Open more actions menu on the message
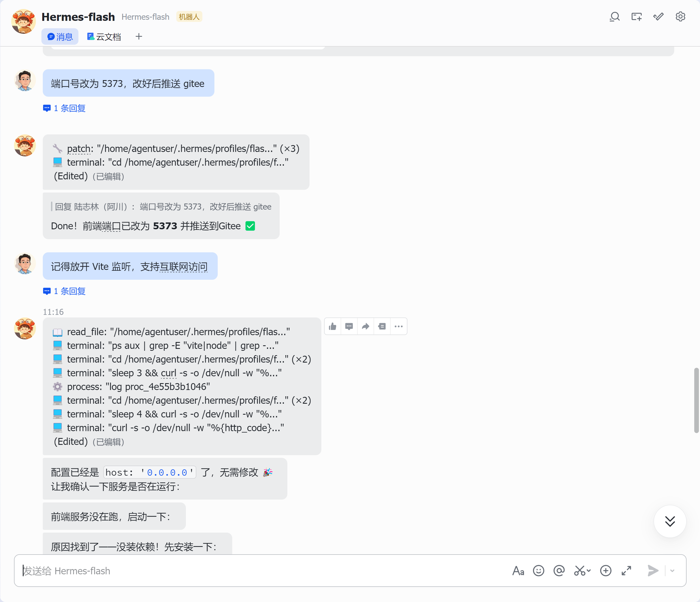This screenshot has height=602, width=700. [399, 326]
